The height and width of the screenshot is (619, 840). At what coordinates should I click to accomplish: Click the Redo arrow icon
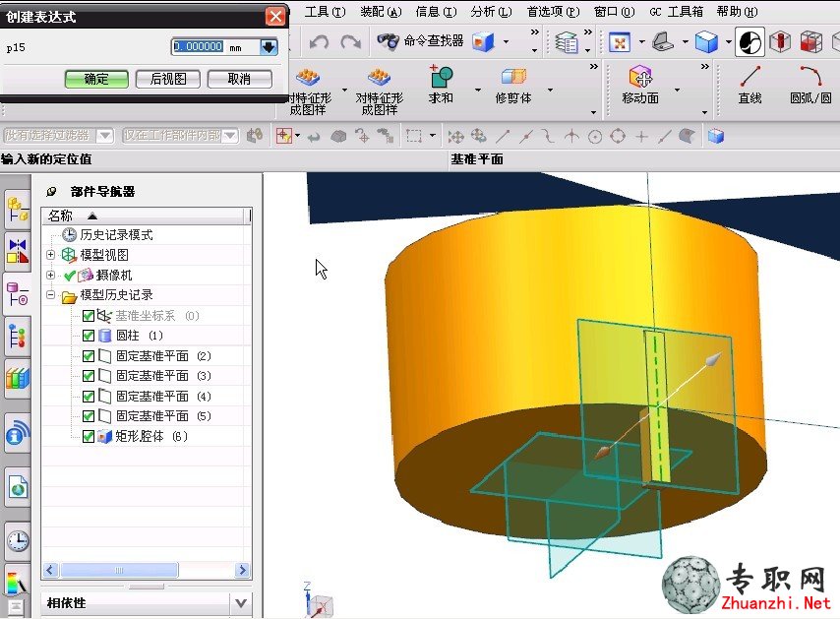[351, 41]
